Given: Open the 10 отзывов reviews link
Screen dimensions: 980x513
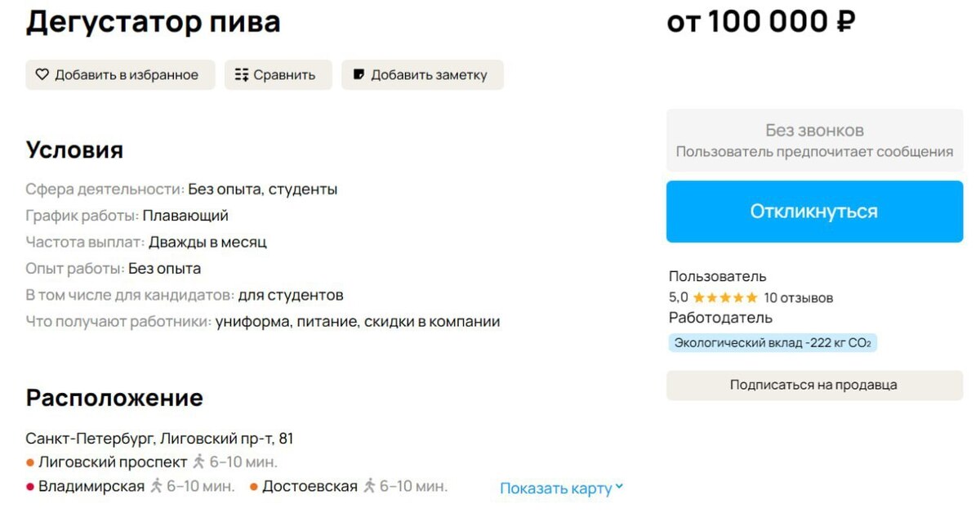Looking at the screenshot, I should (x=798, y=298).
